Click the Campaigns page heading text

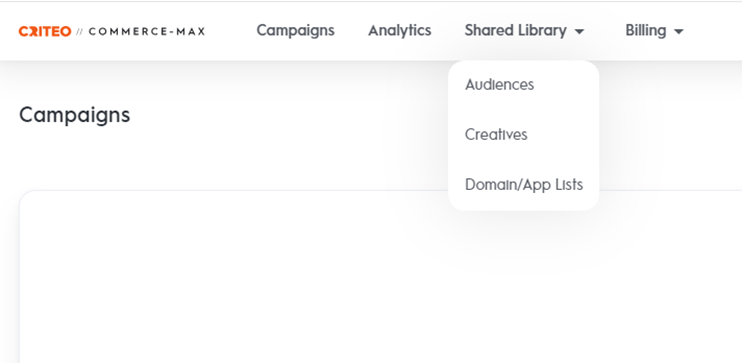tap(74, 115)
